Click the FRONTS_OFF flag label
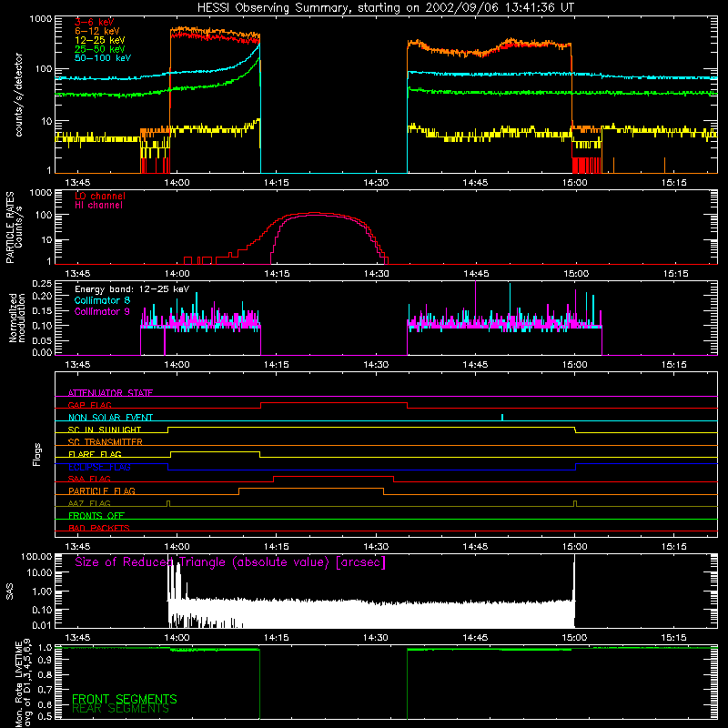Viewport: 728px width, 728px height. [x=96, y=515]
